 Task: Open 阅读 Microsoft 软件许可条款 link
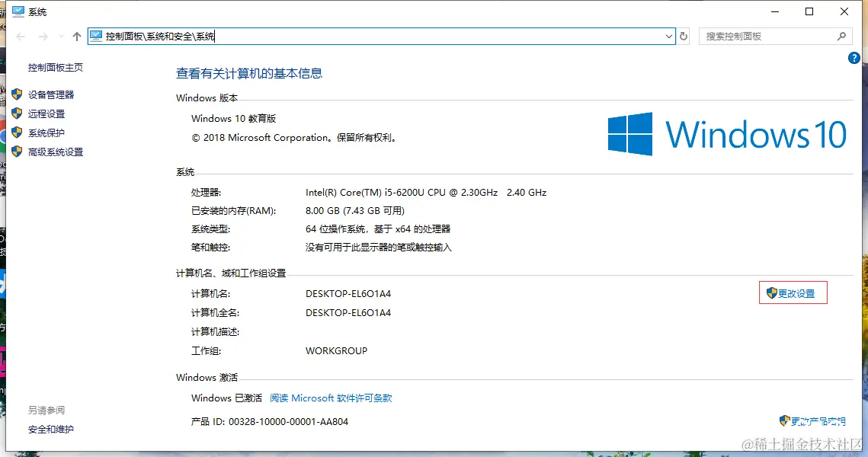pyautogui.click(x=331, y=398)
